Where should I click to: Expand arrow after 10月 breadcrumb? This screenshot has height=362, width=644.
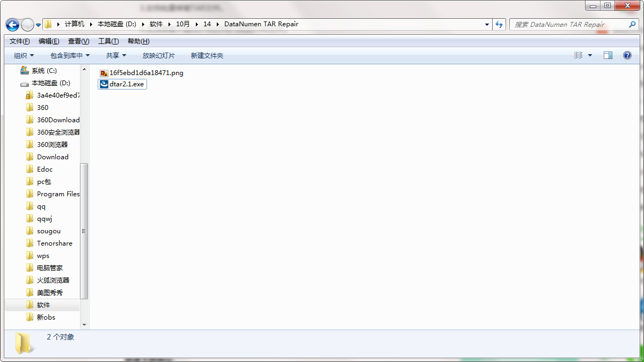196,24
